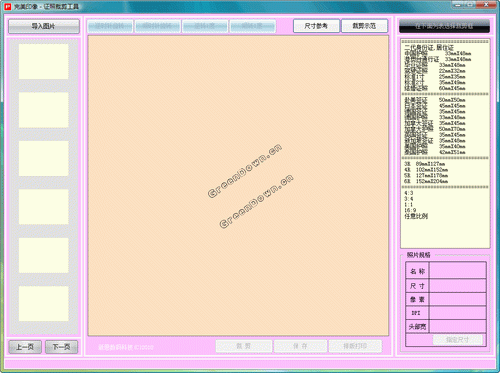Click the DPI value field
The height and width of the screenshot is (373, 500).
[x=458, y=313]
